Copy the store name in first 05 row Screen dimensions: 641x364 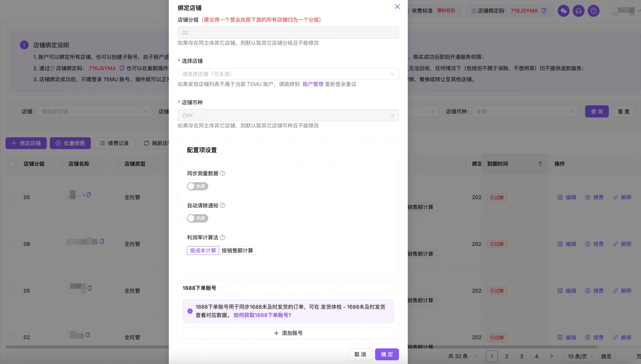point(88,195)
